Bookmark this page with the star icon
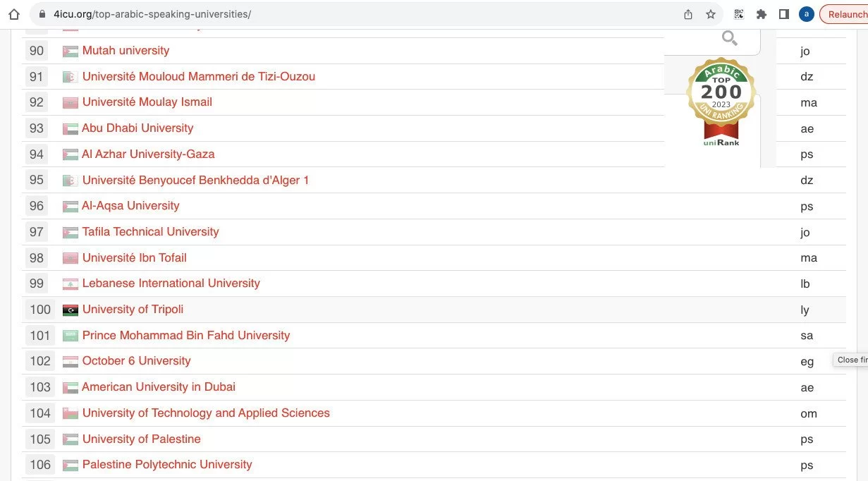Viewport: 868px width, 481px height. tap(710, 14)
